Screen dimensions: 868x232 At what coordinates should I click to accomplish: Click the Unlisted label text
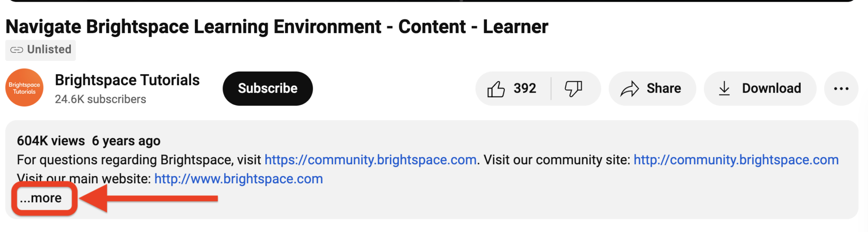tap(49, 50)
